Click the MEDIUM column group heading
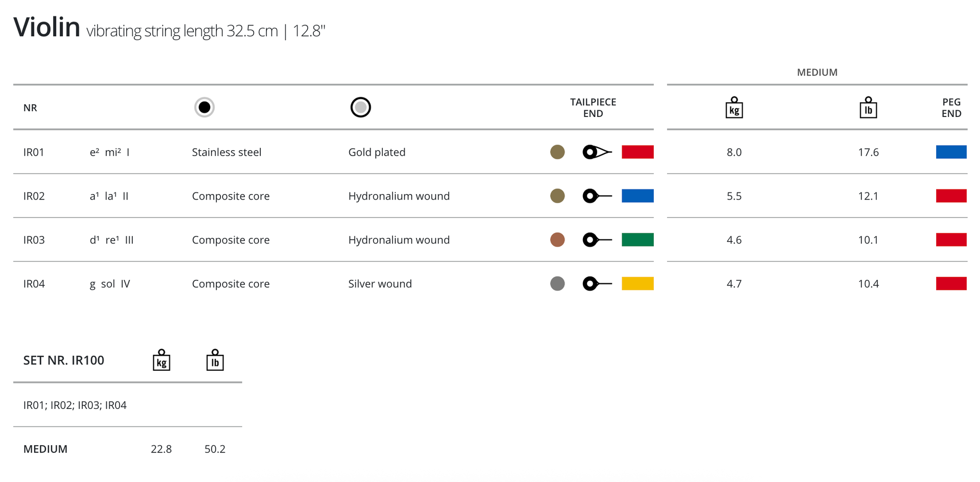 (x=817, y=73)
